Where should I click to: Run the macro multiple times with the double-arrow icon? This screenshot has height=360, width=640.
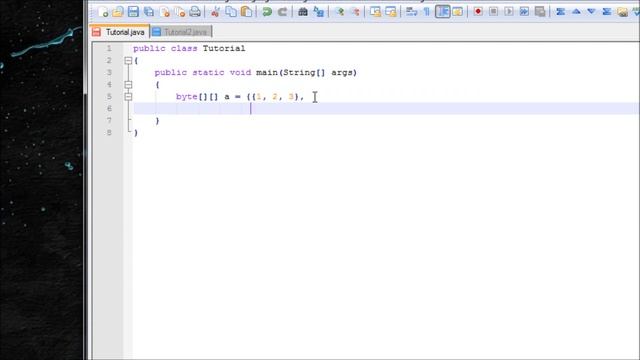[524, 11]
